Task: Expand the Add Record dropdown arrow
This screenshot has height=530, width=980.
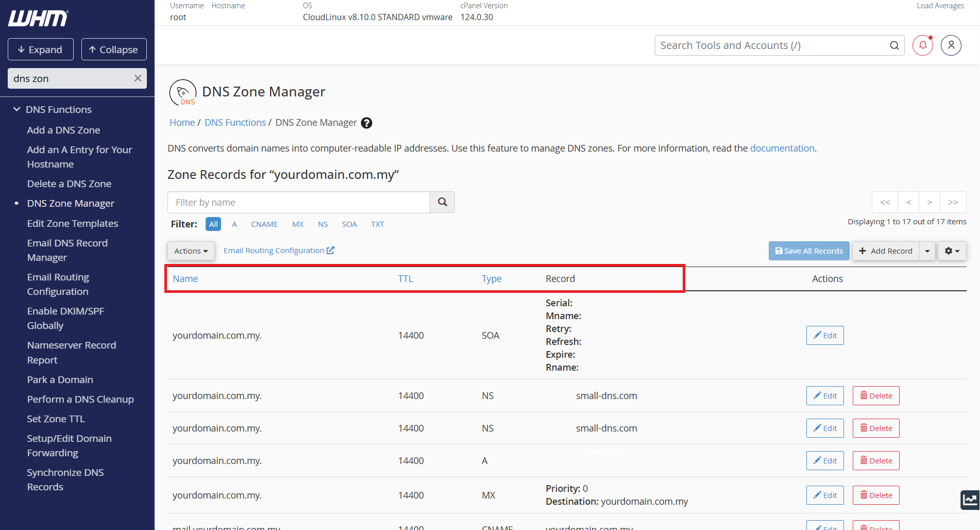Action: 927,251
